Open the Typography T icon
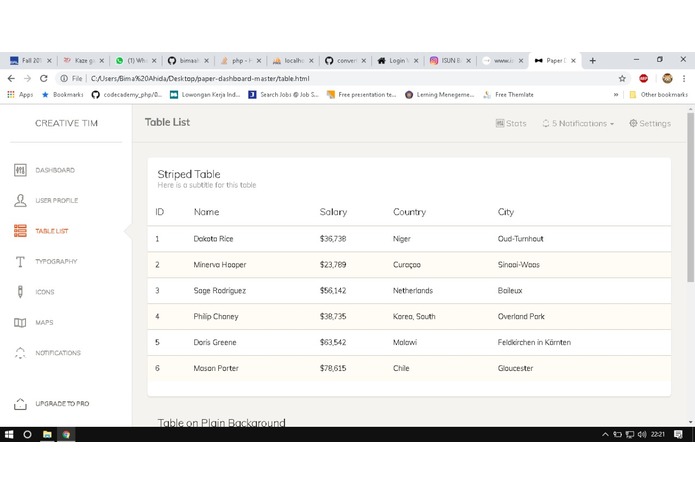This screenshot has height=494, width=695. point(20,261)
